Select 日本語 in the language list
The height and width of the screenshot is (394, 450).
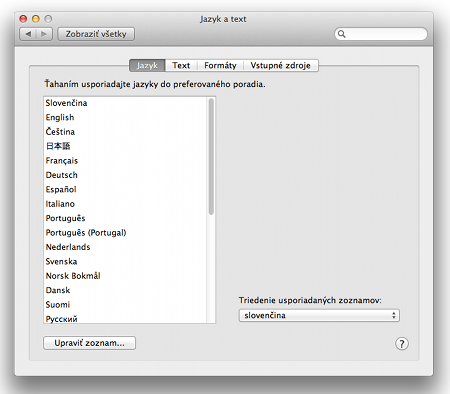(x=125, y=146)
